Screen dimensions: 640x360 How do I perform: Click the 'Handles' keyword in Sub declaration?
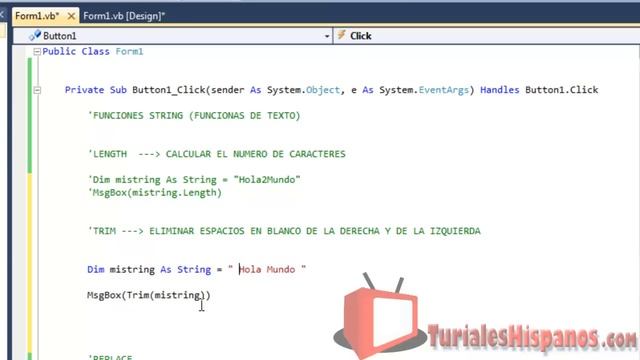[500, 90]
